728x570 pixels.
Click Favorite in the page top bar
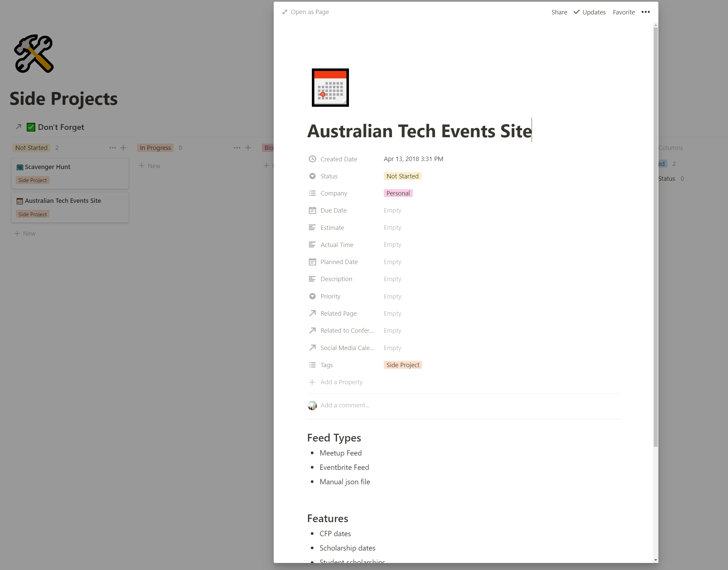pyautogui.click(x=624, y=12)
